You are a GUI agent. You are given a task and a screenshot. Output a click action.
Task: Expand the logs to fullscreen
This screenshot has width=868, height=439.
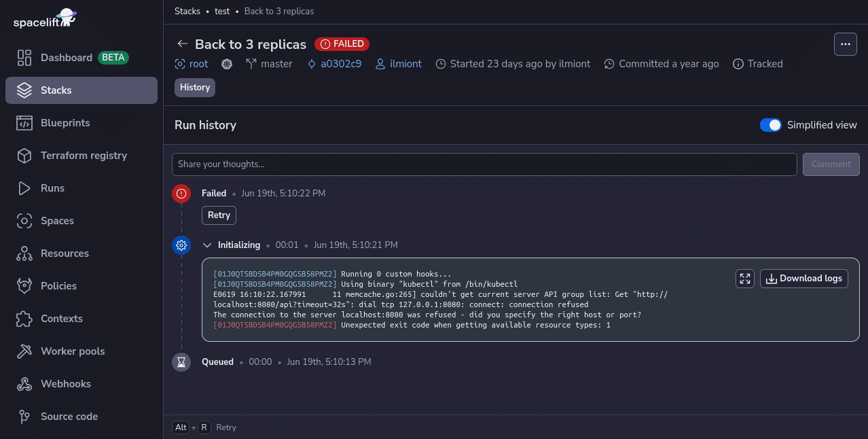(745, 279)
